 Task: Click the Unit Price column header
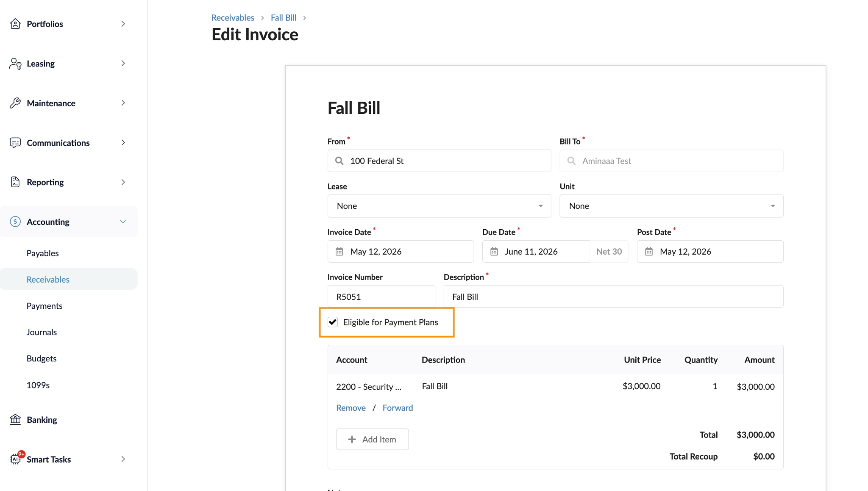point(642,360)
